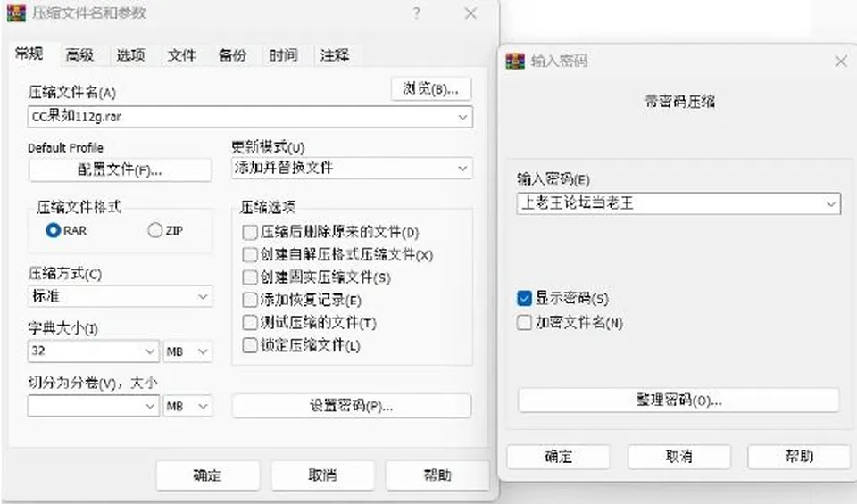Click the 设置密码(P)... button
857x504 pixels.
click(x=352, y=406)
